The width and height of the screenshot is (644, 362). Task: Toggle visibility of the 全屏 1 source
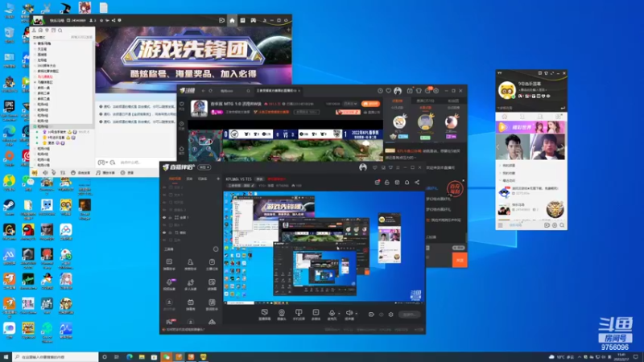(164, 217)
